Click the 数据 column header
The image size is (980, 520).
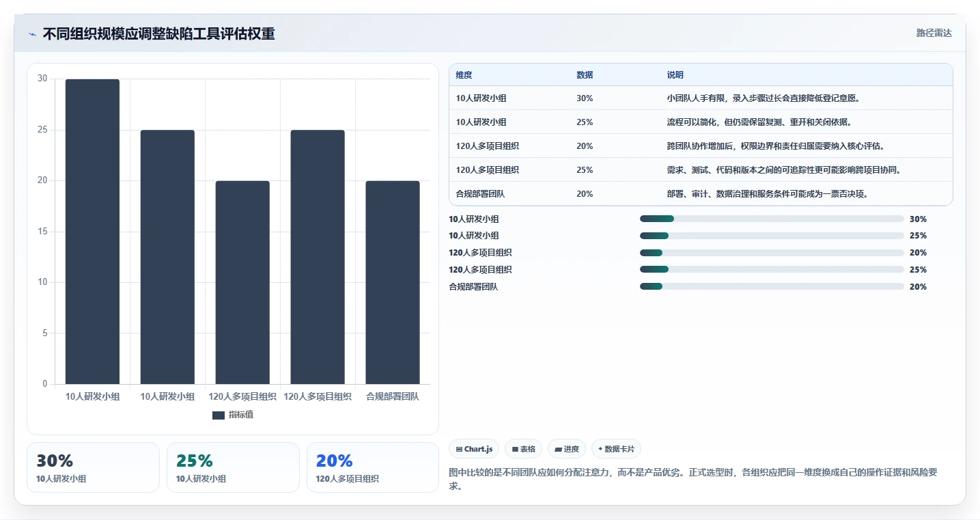tap(585, 75)
